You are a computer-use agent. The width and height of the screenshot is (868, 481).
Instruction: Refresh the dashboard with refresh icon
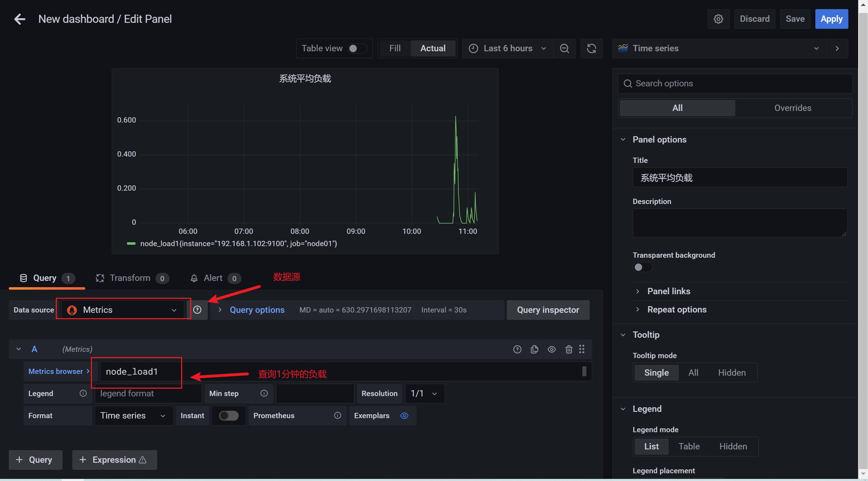591,48
